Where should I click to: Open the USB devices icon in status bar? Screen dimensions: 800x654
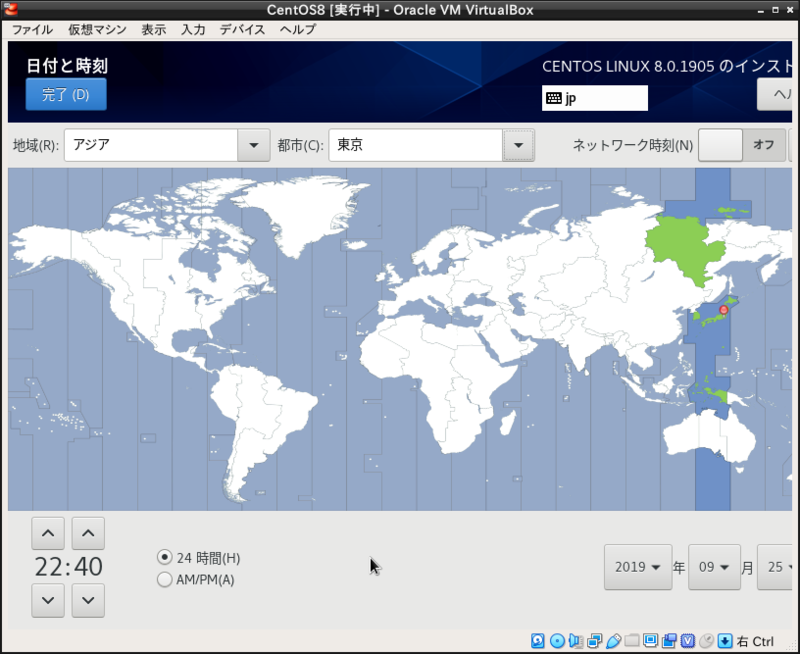click(x=614, y=641)
